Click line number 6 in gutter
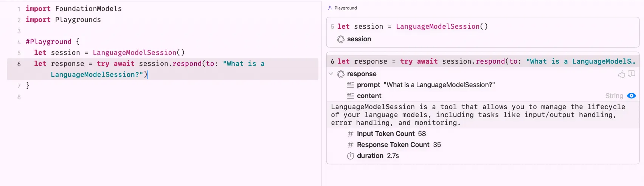This screenshot has height=186, width=644. pyautogui.click(x=19, y=64)
